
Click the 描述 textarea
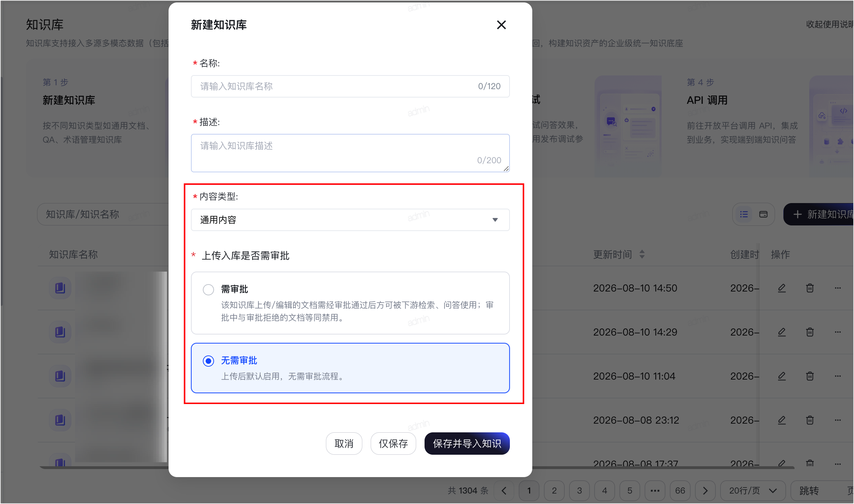350,153
